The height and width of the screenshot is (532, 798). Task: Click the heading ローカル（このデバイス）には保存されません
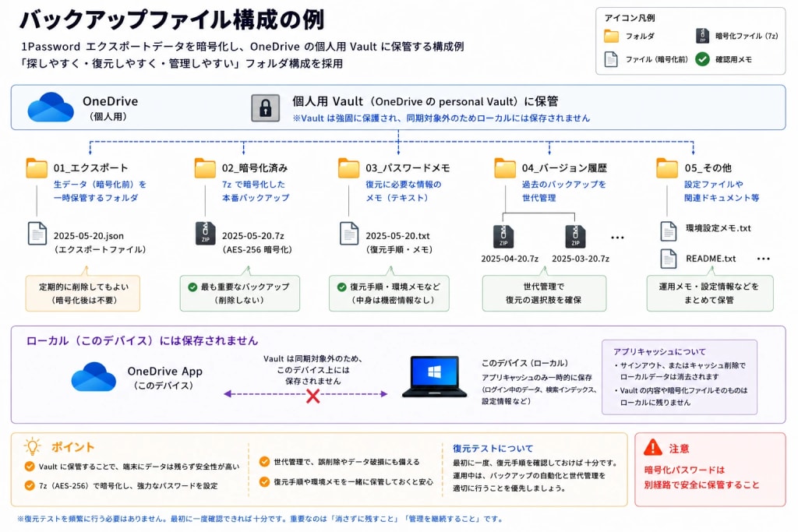[142, 340]
